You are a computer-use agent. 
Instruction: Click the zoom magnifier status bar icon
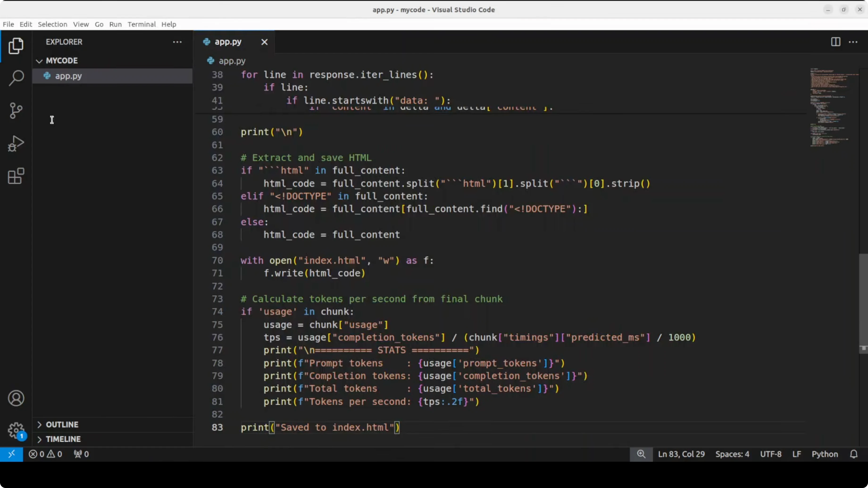641,454
